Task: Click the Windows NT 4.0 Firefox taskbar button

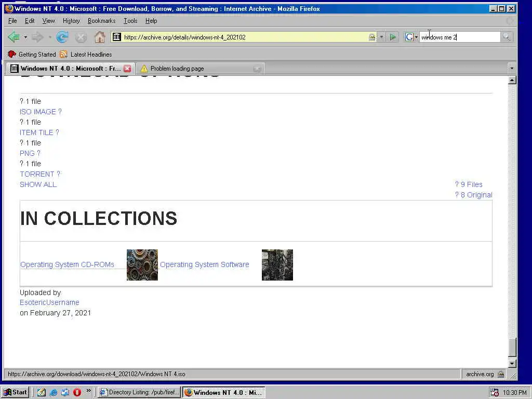Action: coord(224,393)
